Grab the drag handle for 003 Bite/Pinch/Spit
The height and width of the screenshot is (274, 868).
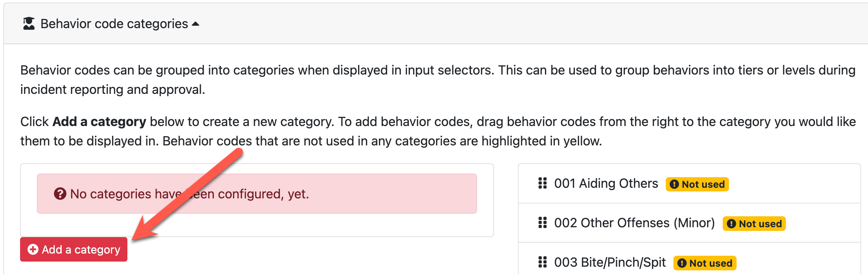(542, 262)
